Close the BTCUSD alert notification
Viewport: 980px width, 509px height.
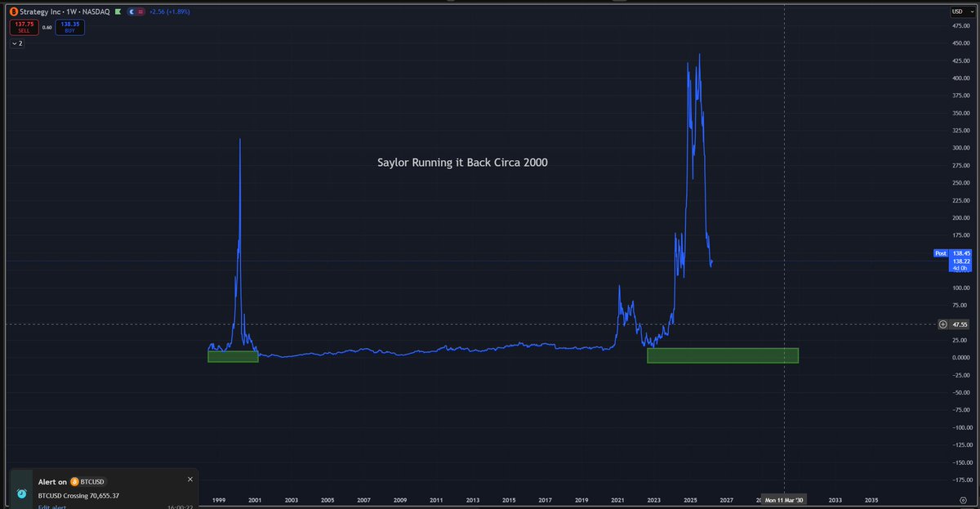coord(190,480)
